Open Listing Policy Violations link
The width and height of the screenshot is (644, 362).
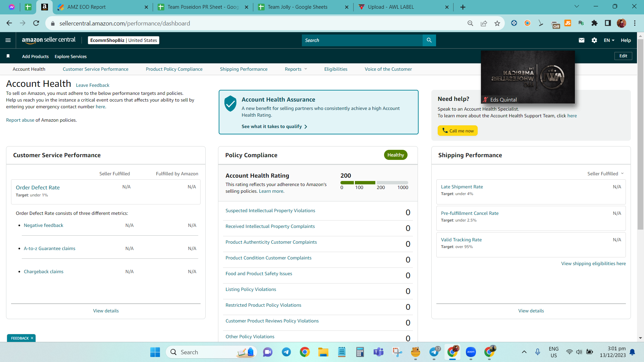coord(251,289)
